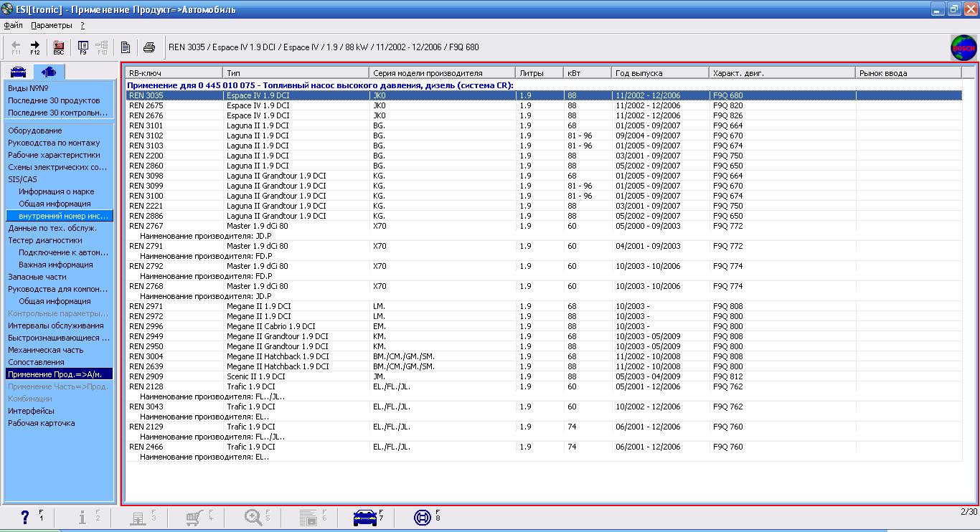Open the F9 list view icon
This screenshot has height=532, width=980.
(83, 47)
